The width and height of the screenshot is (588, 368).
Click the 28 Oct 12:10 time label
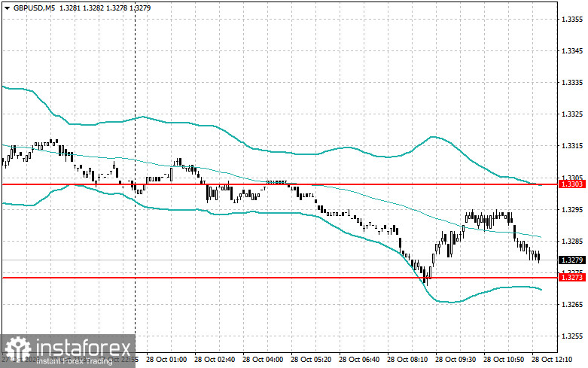[x=552, y=360]
